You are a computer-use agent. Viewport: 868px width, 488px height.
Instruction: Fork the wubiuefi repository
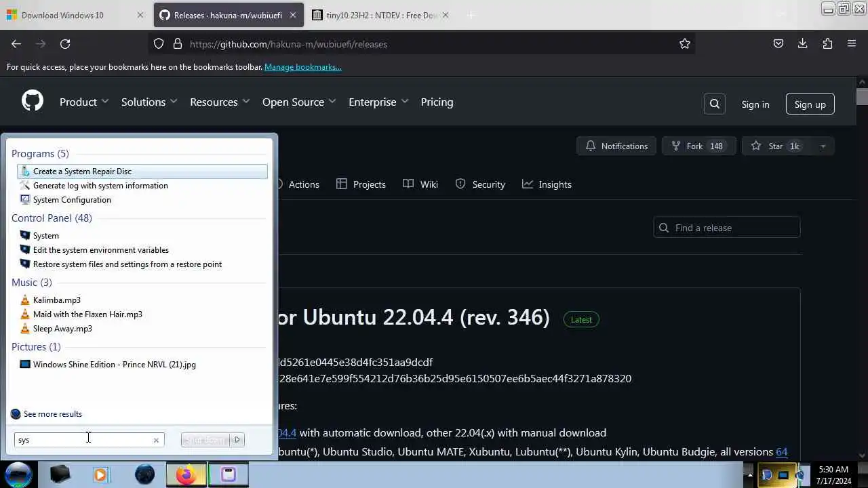[698, 146]
